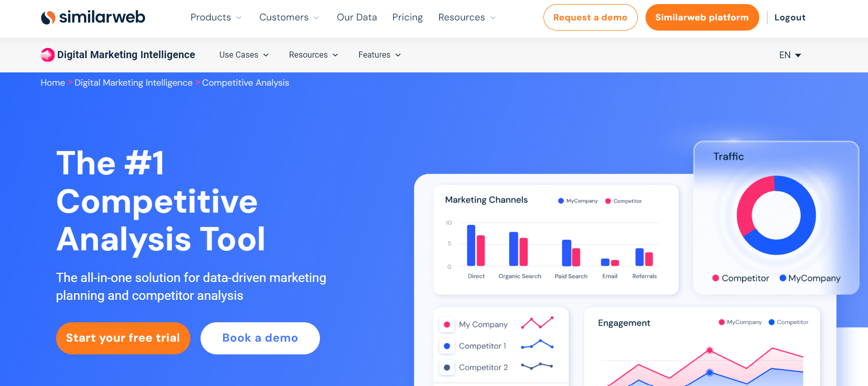Click the Competitor 1 blue legend dot
Viewport: 868px width, 386px height.
pos(447,346)
